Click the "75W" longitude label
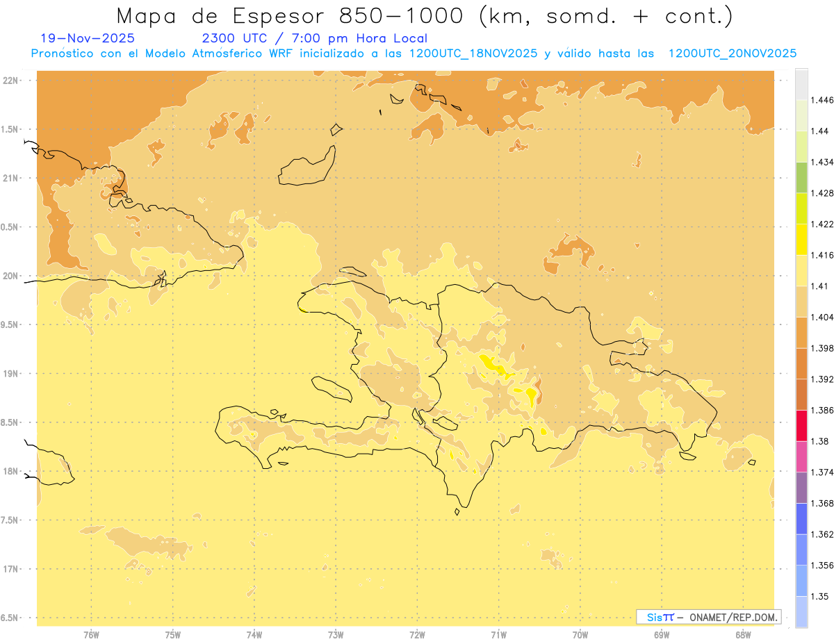The width and height of the screenshot is (834, 644). pos(172,635)
